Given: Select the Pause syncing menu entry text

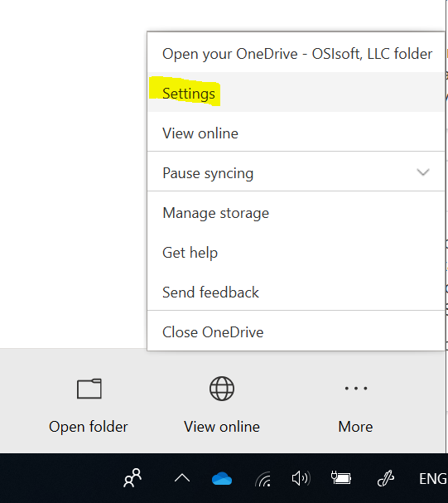Looking at the screenshot, I should point(208,173).
